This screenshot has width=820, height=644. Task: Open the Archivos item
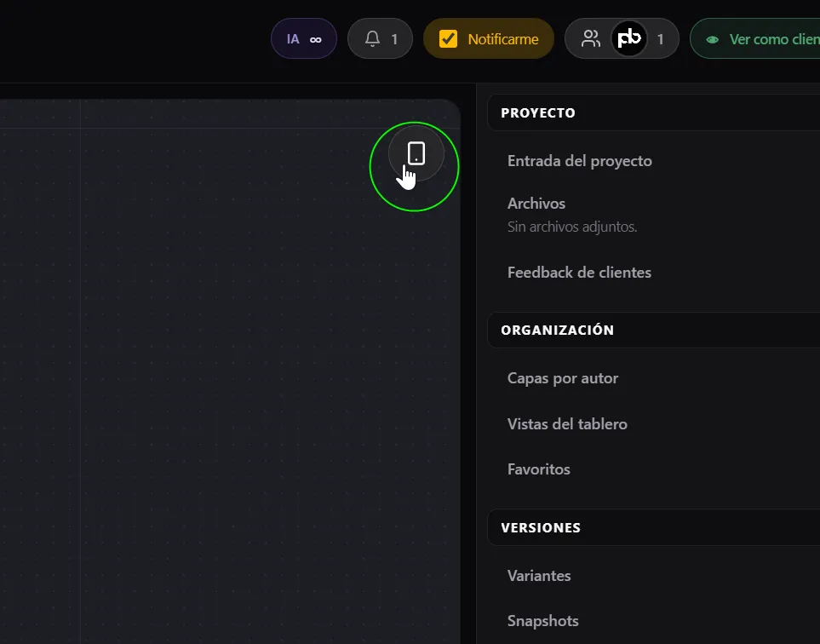536,203
